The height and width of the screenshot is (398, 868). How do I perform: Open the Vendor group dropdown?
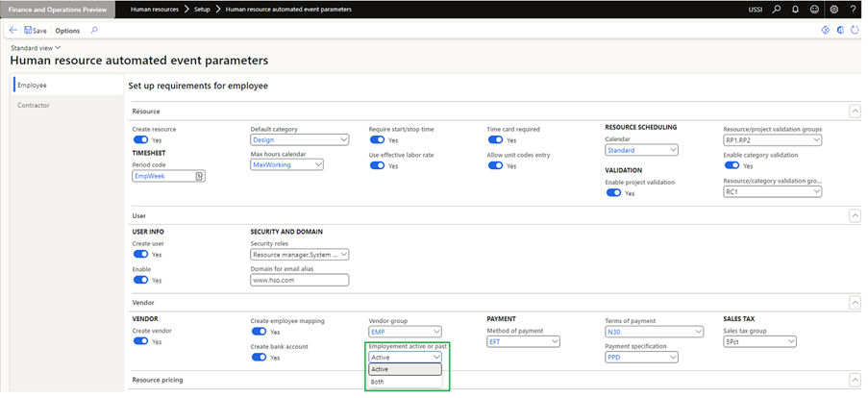[405, 331]
